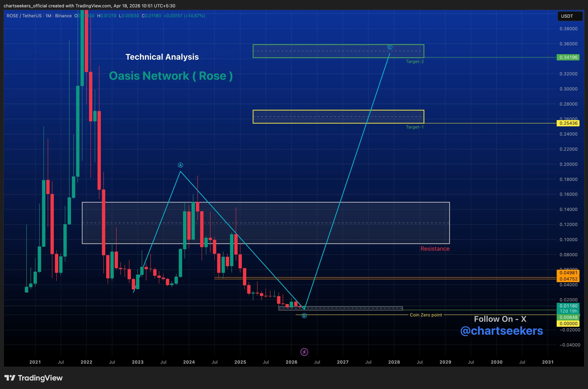Click the Technical Analysis heading text
588x389 pixels.
pyautogui.click(x=162, y=57)
